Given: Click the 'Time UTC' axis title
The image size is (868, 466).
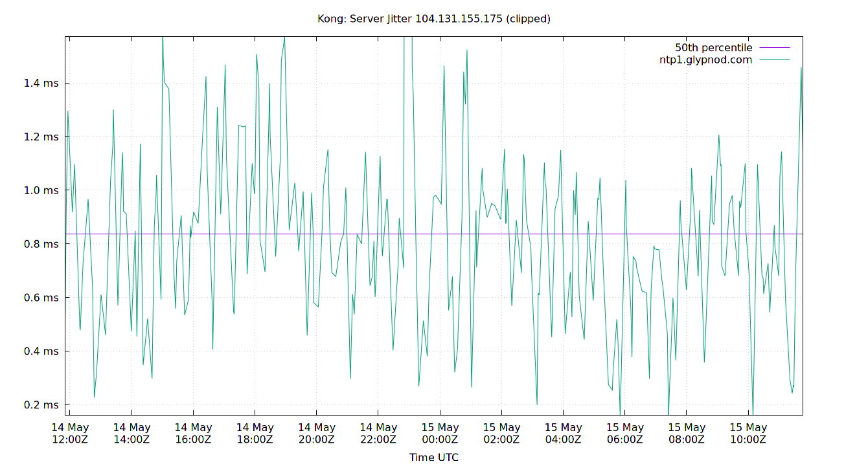Looking at the screenshot, I should tap(434, 457).
